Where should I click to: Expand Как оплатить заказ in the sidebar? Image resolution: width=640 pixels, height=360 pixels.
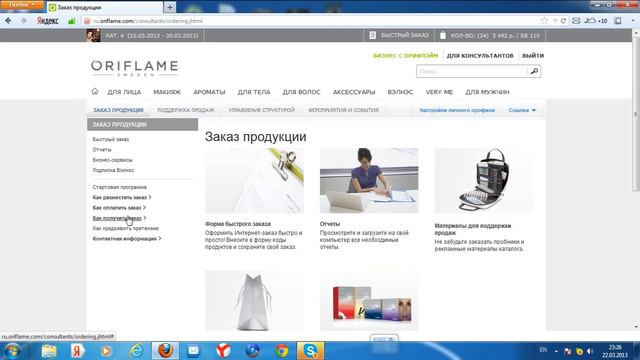click(119, 208)
